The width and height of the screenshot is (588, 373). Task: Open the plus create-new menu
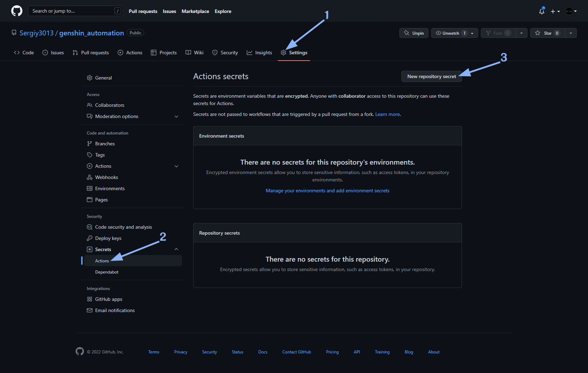[555, 11]
